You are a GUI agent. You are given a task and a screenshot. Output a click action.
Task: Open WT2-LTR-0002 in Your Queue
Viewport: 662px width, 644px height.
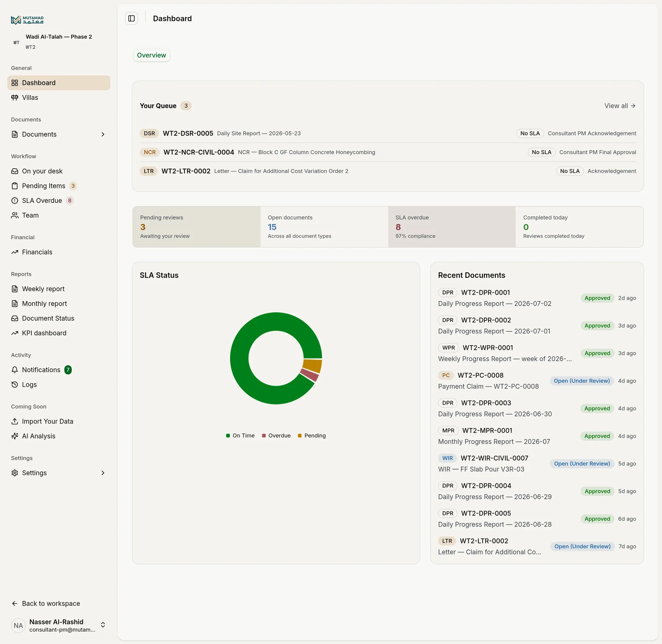[388, 171]
